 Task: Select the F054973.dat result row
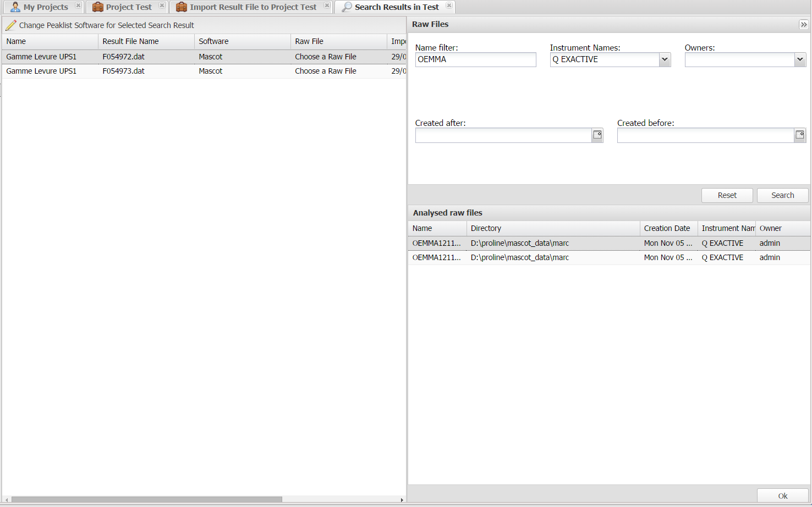click(x=123, y=71)
